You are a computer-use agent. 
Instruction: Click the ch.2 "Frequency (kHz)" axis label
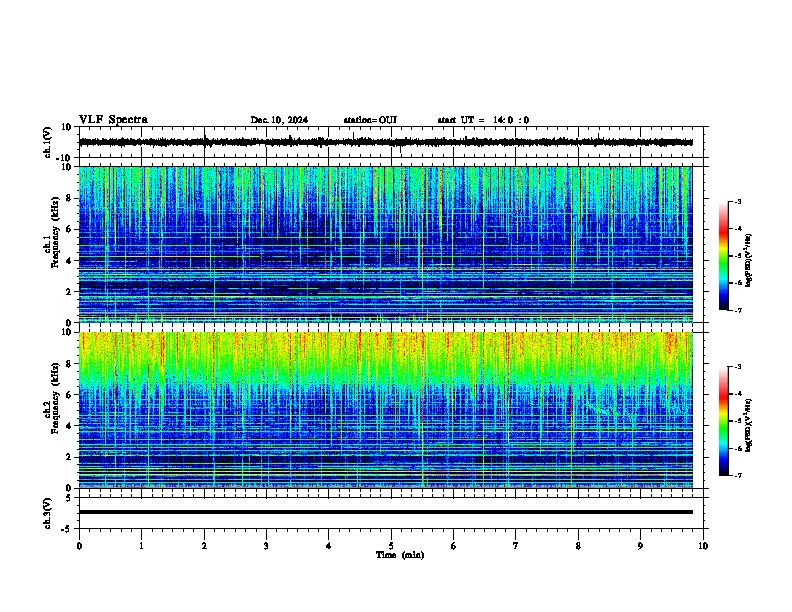(x=55, y=398)
